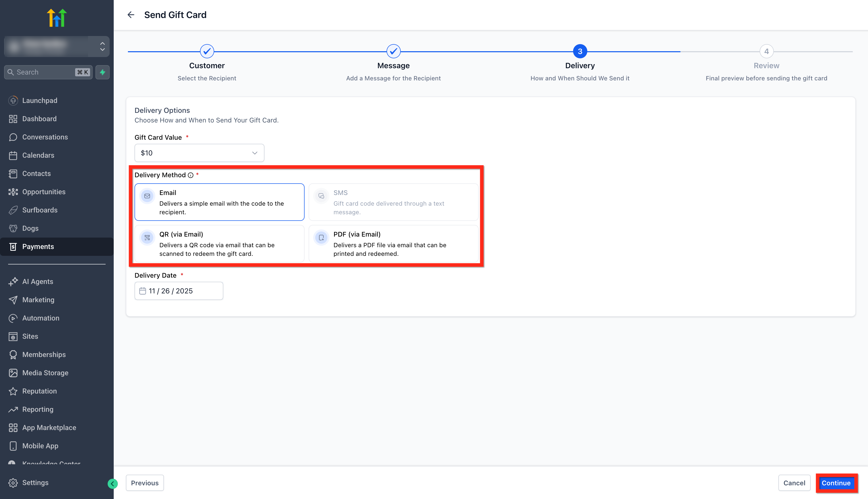Click the sidebar Search field
This screenshot has width=868, height=499.
point(48,72)
